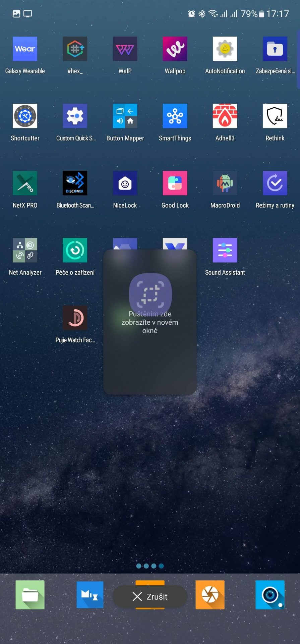Screen dimensions: 300x644
Task: Launch Sound Assistant app
Action: [x=225, y=250]
